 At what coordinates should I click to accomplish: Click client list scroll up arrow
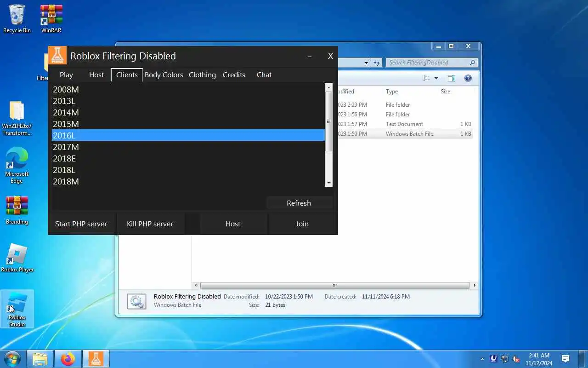click(x=328, y=87)
